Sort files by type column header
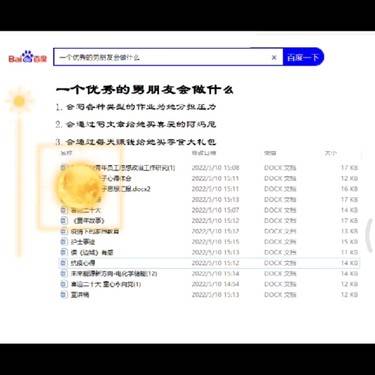 [270, 153]
